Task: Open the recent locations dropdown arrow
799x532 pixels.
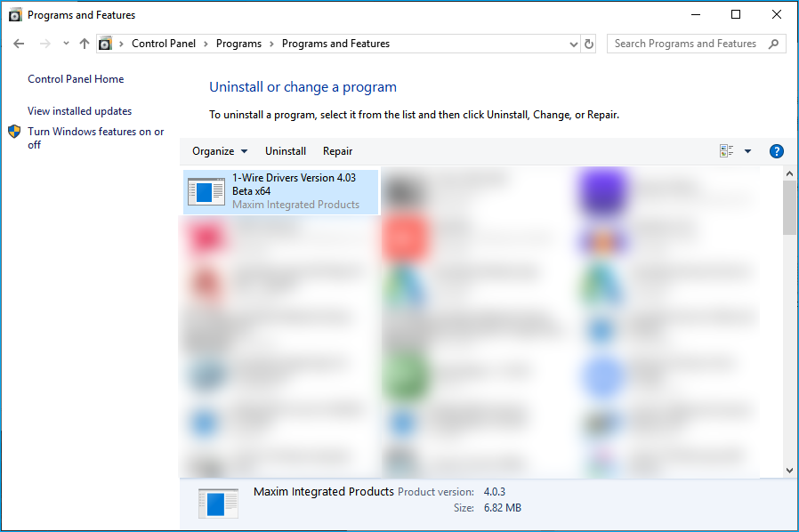Action: [x=66, y=44]
